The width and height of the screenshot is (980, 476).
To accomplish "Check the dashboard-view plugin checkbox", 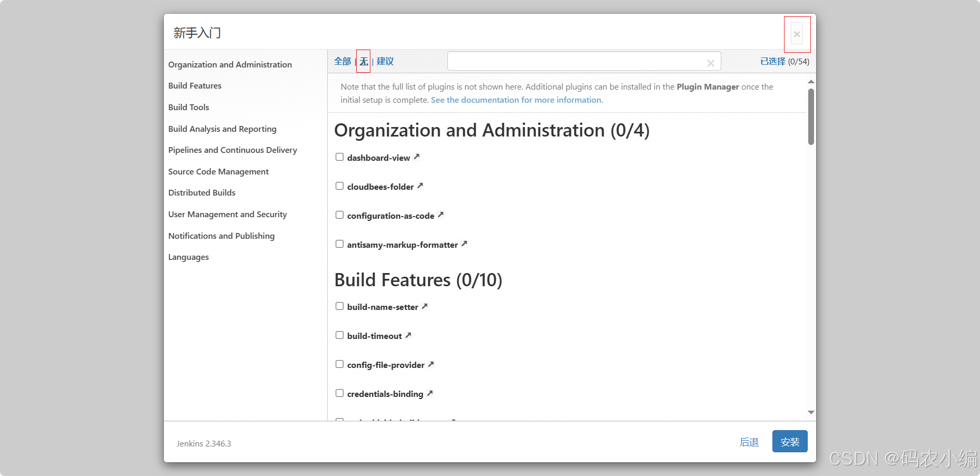I will [x=339, y=157].
